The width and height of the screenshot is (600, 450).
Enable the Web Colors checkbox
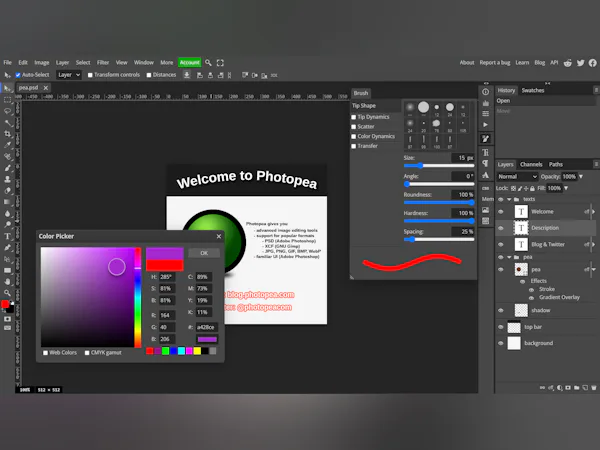[x=46, y=353]
